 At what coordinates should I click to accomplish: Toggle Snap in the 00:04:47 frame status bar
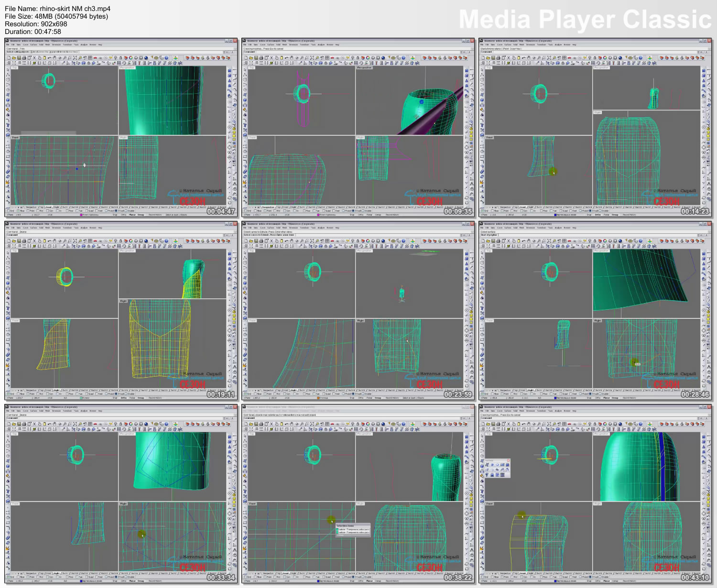[115, 215]
